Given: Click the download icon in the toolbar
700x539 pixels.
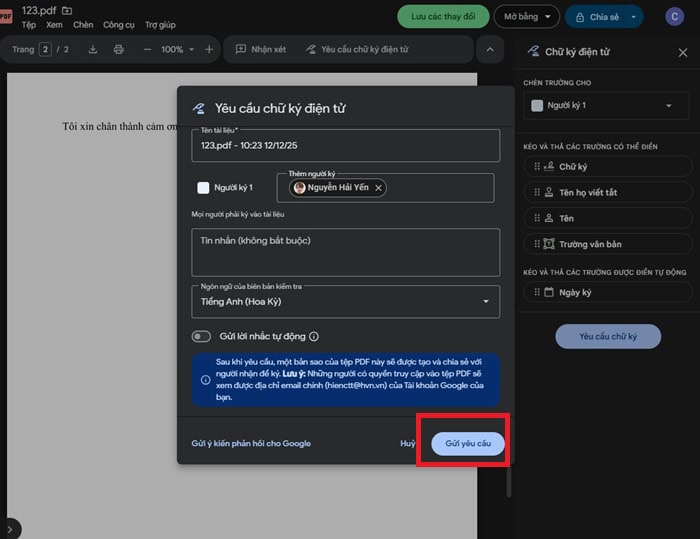Looking at the screenshot, I should 93,49.
